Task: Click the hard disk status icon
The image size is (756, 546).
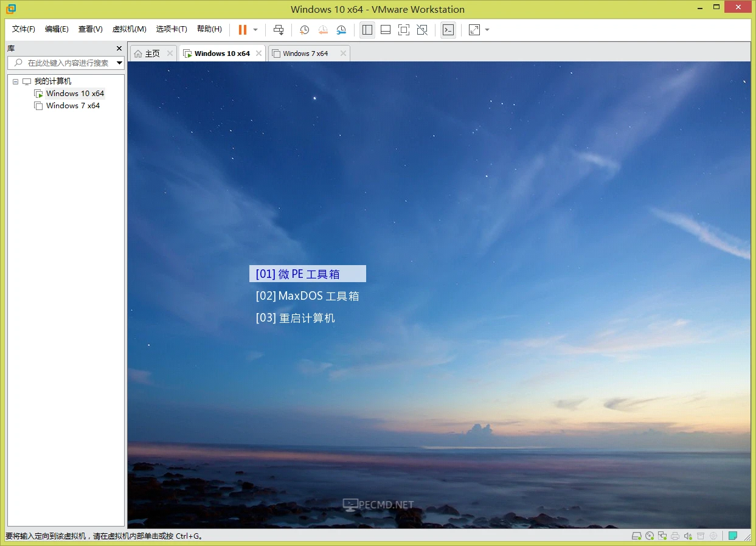Action: [x=637, y=536]
